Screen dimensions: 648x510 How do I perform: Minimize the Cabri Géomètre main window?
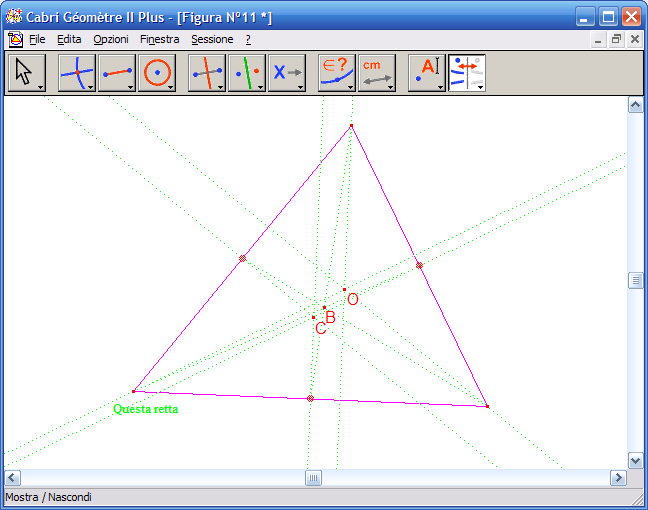pos(585,17)
